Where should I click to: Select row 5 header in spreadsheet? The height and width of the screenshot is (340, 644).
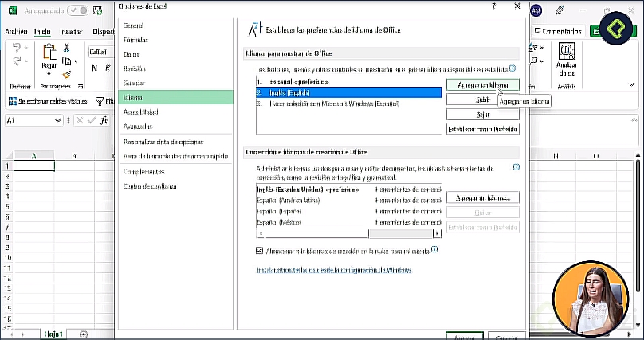click(x=7, y=207)
